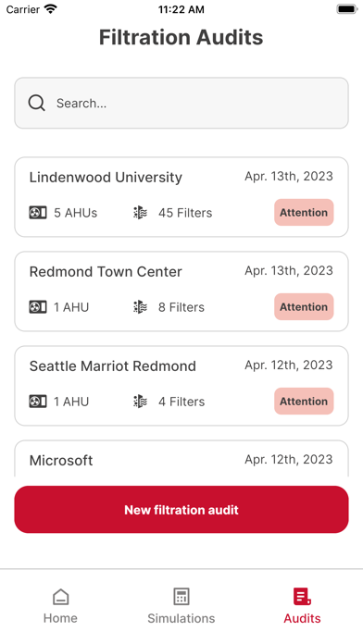Open the Microsoft audit entry
This screenshot has width=363, height=644.
click(181, 459)
